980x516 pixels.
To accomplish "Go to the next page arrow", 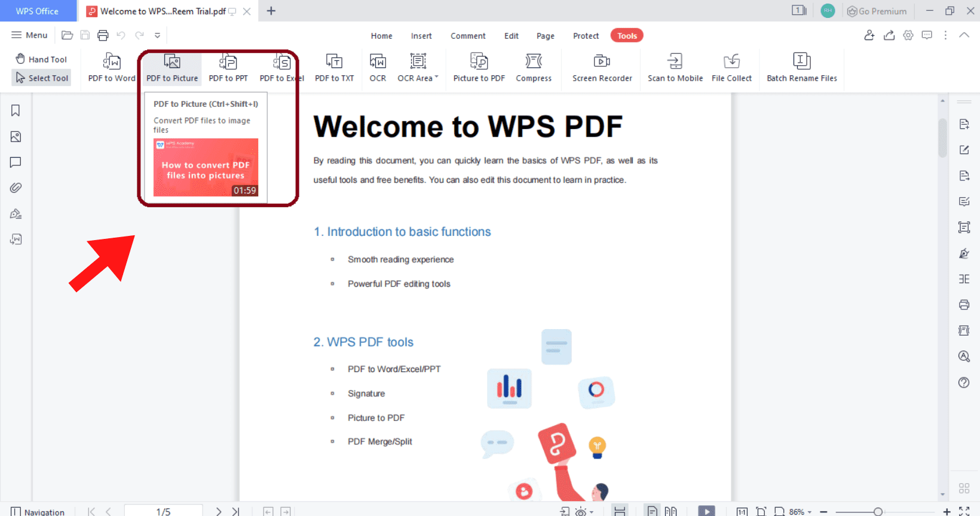I will coord(219,512).
